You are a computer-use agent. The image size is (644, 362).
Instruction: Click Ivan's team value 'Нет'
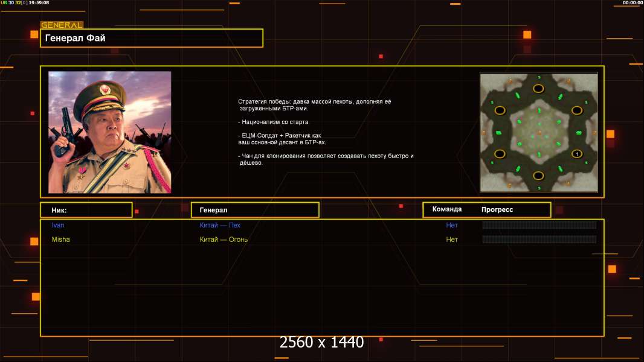(x=452, y=225)
